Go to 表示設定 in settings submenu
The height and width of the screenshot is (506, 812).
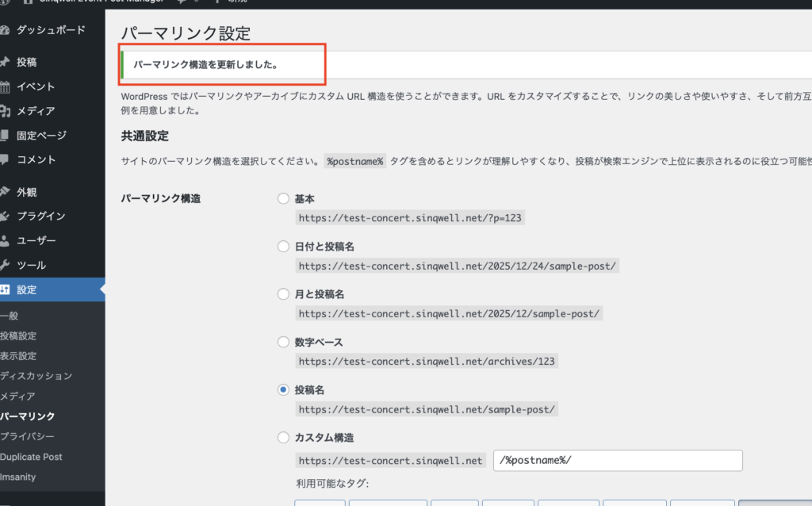[18, 356]
